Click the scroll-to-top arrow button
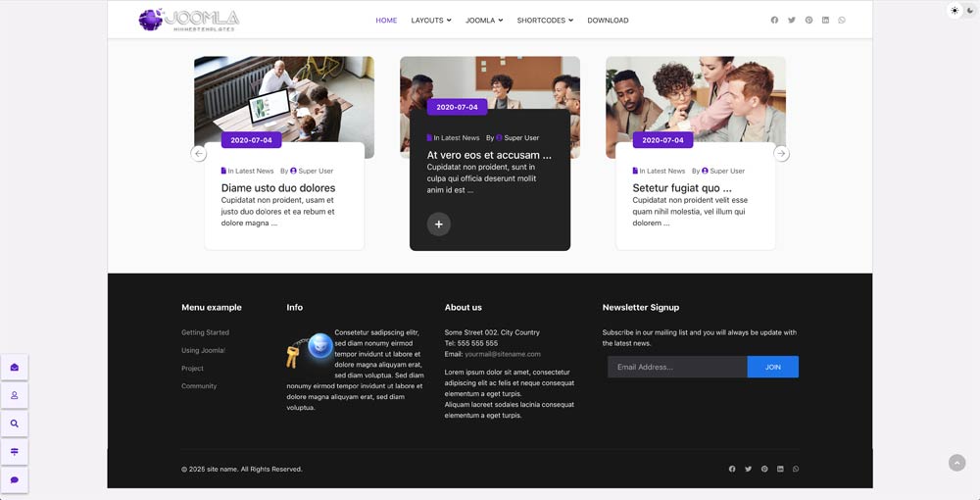 point(956,463)
